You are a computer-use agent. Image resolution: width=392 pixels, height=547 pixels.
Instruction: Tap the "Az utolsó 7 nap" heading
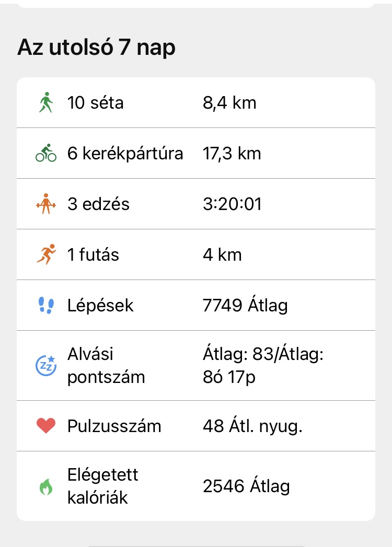coord(97,48)
